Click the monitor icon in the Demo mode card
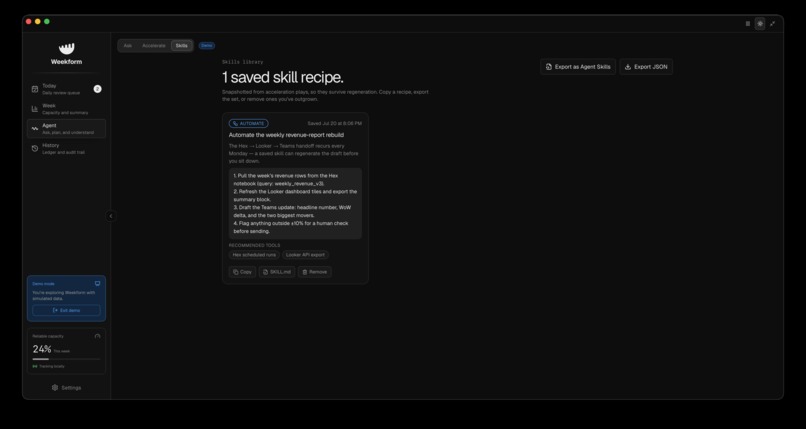806x429 pixels. point(98,283)
